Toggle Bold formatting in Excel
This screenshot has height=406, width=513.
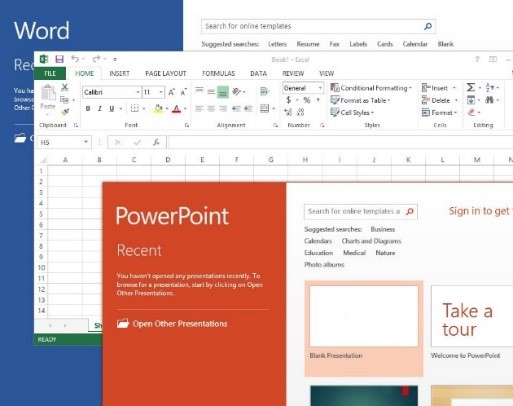pyautogui.click(x=88, y=109)
